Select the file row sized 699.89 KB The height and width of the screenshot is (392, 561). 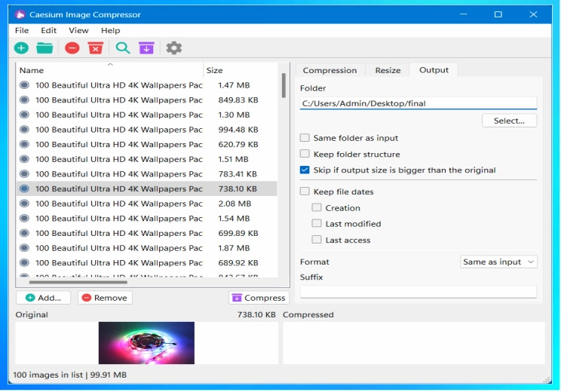[147, 233]
